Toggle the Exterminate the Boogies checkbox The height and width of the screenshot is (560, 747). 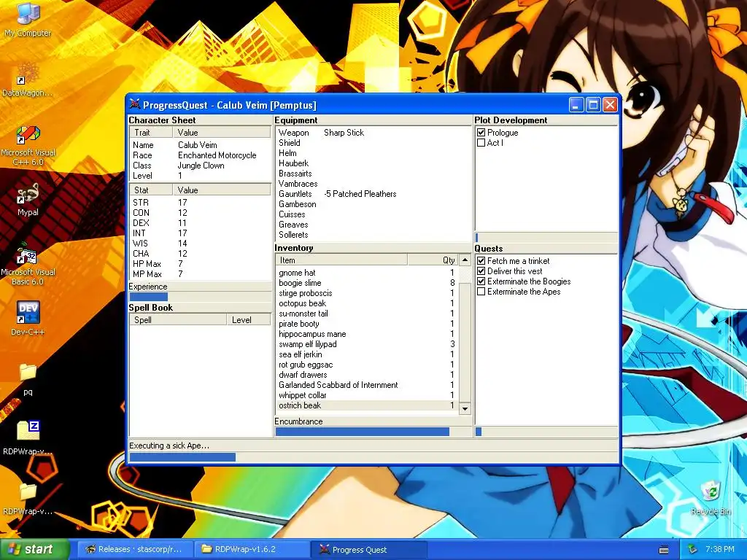481,281
